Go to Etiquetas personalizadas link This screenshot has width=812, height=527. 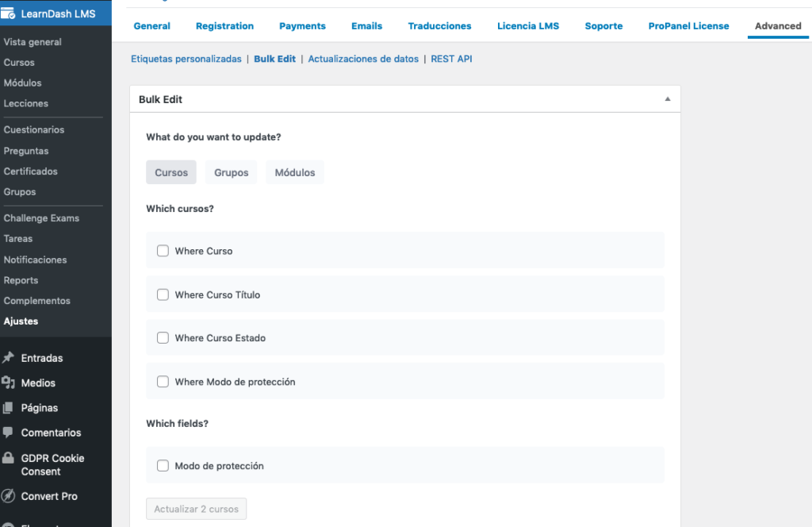[x=186, y=59]
